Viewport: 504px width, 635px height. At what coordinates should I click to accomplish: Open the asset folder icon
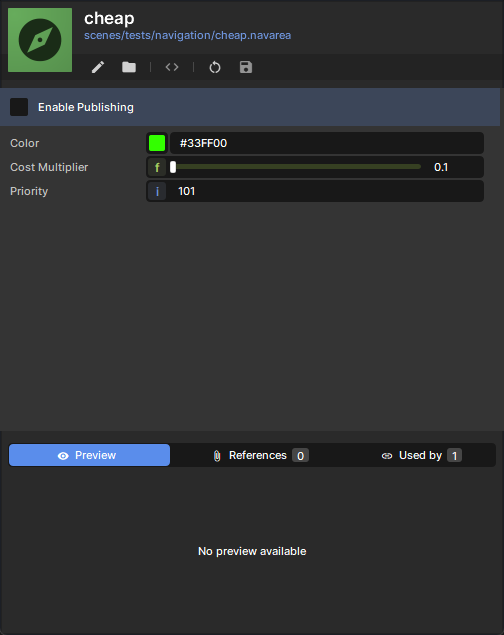coord(129,67)
